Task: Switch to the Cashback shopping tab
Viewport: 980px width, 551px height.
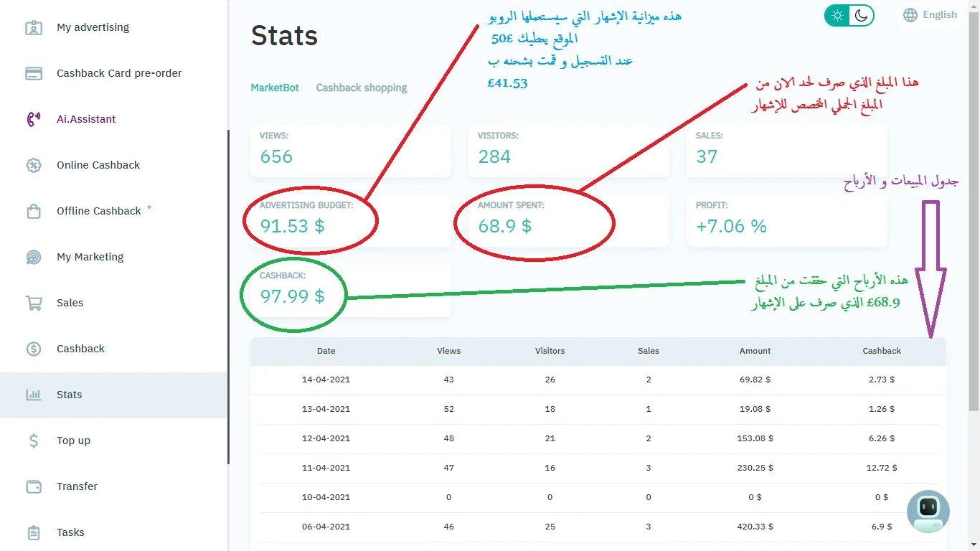Action: pyautogui.click(x=362, y=88)
